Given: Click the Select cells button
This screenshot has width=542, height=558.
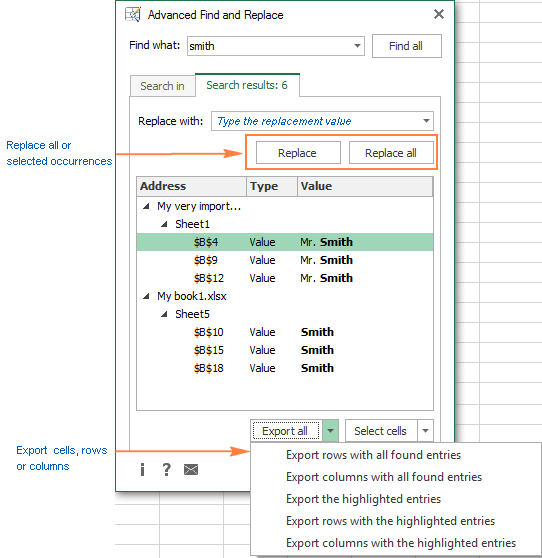Looking at the screenshot, I should (x=381, y=431).
